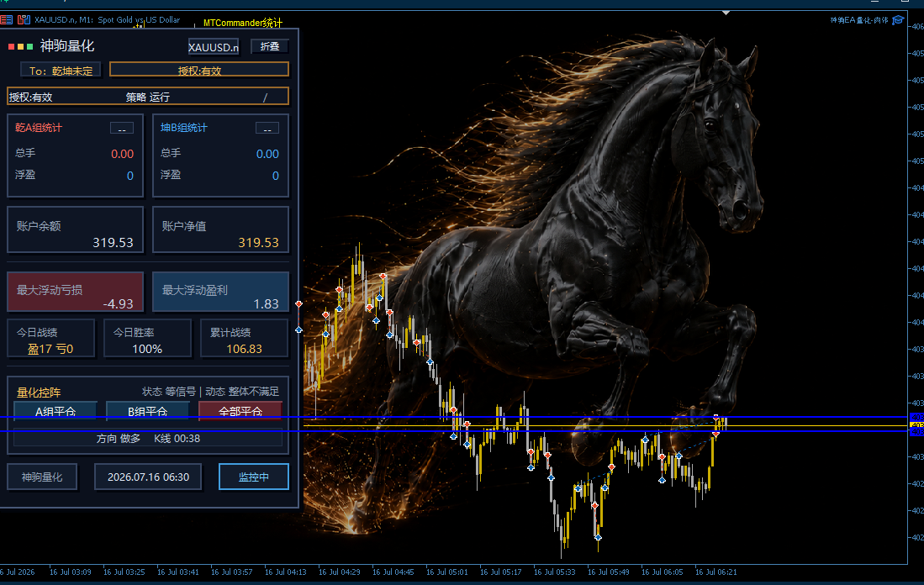The image size is (924, 585).
Task: Click the 神驹量化 button at panel bottom
Action: pyautogui.click(x=42, y=477)
